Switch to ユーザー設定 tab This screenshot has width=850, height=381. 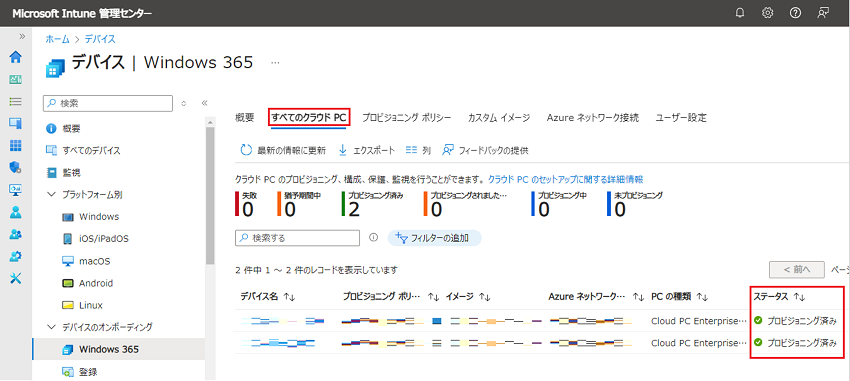[x=681, y=118]
